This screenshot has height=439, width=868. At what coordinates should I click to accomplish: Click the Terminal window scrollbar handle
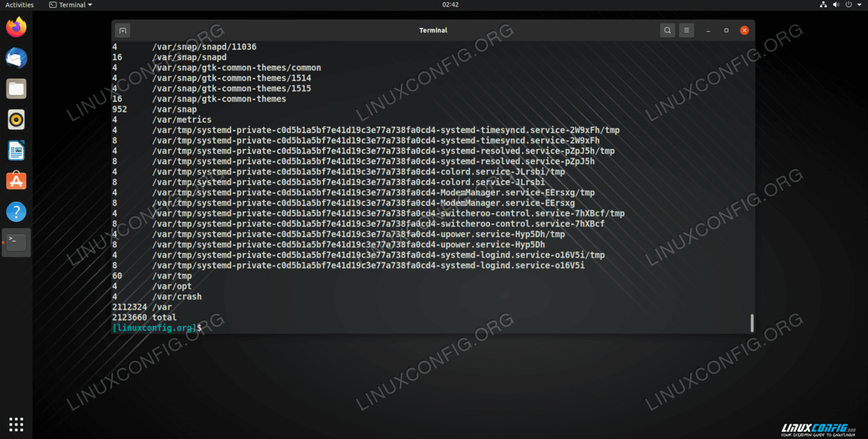point(752,323)
